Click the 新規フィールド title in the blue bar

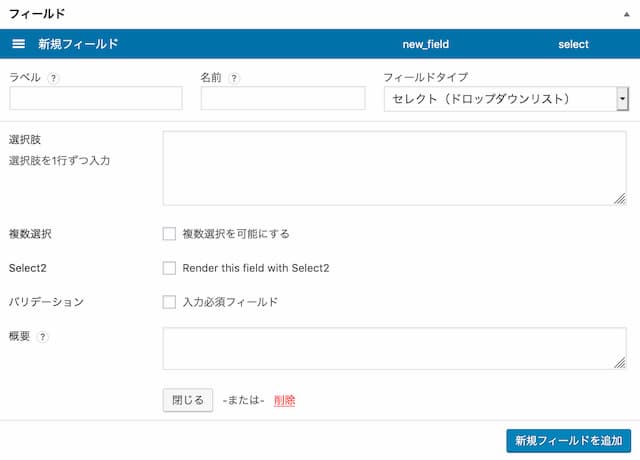(x=78, y=44)
